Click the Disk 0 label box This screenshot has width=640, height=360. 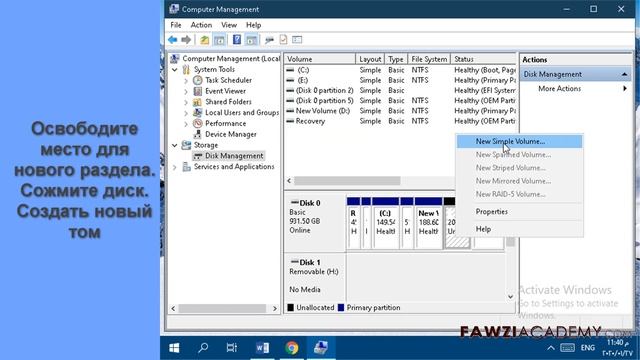click(315, 223)
